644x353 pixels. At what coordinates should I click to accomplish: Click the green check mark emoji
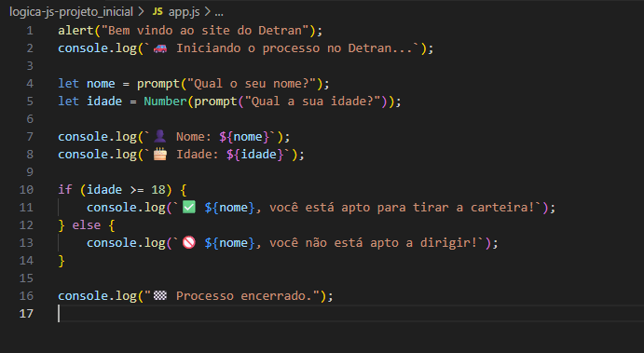(x=189, y=208)
